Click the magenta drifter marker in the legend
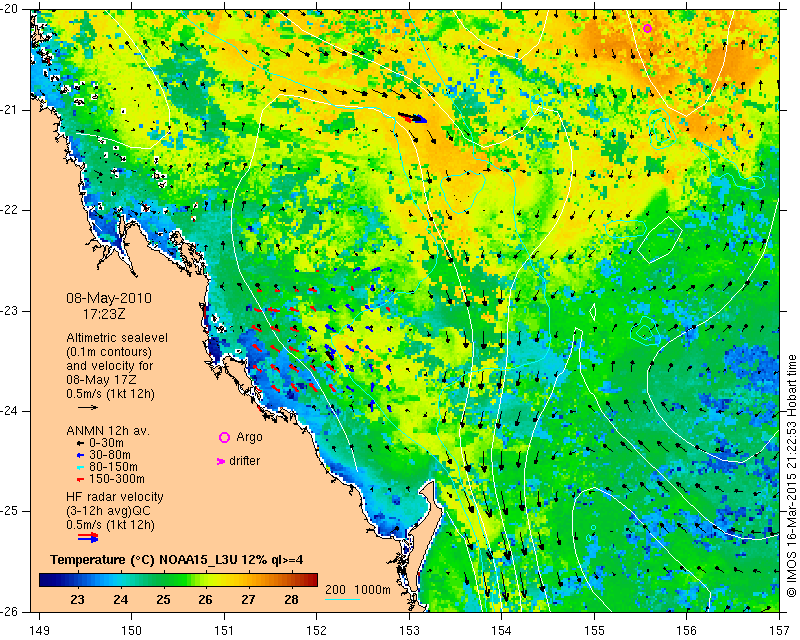Image resolution: width=800 pixels, height=640 pixels. tap(221, 461)
